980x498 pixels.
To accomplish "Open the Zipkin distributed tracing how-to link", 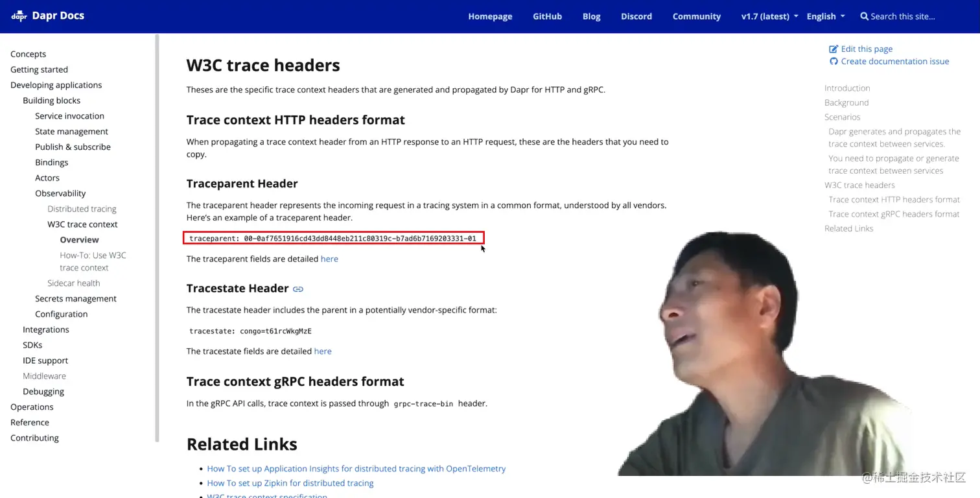I will coord(290,483).
